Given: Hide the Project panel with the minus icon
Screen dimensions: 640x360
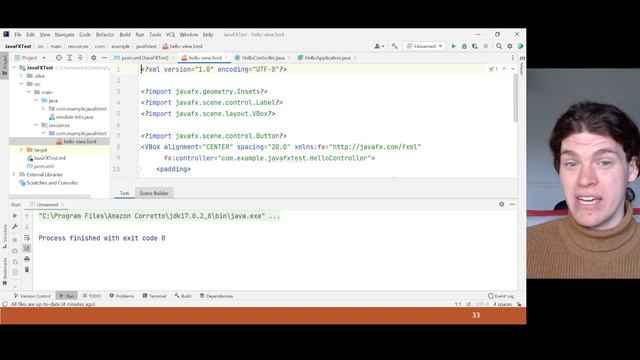Looking at the screenshot, I should click(x=104, y=58).
